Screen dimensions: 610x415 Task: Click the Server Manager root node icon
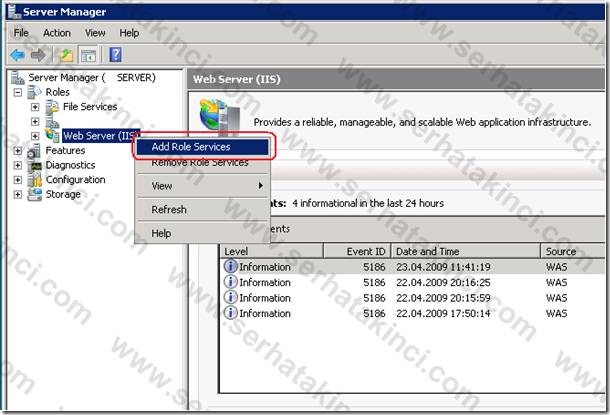(x=18, y=77)
